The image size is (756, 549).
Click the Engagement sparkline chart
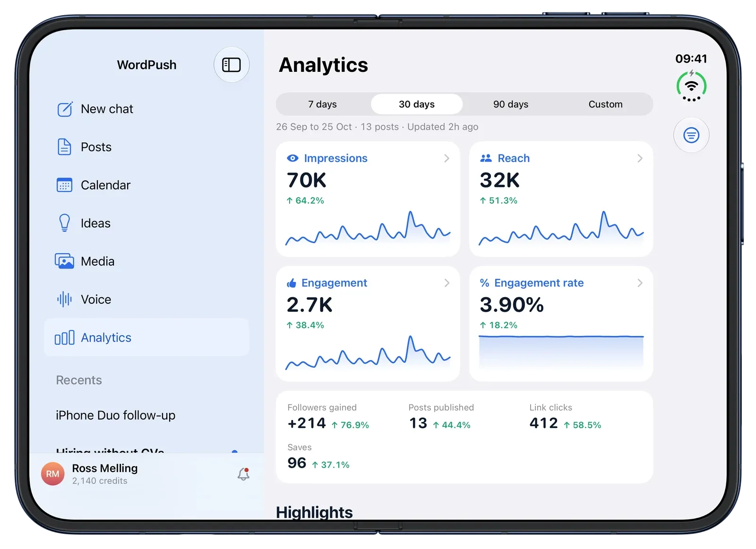point(368,352)
